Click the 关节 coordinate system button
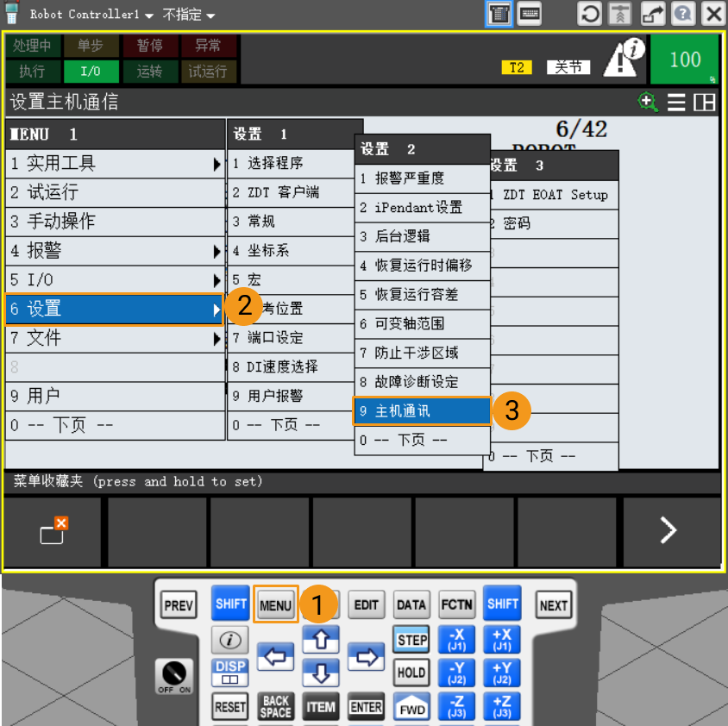728x726 pixels. pos(568,66)
